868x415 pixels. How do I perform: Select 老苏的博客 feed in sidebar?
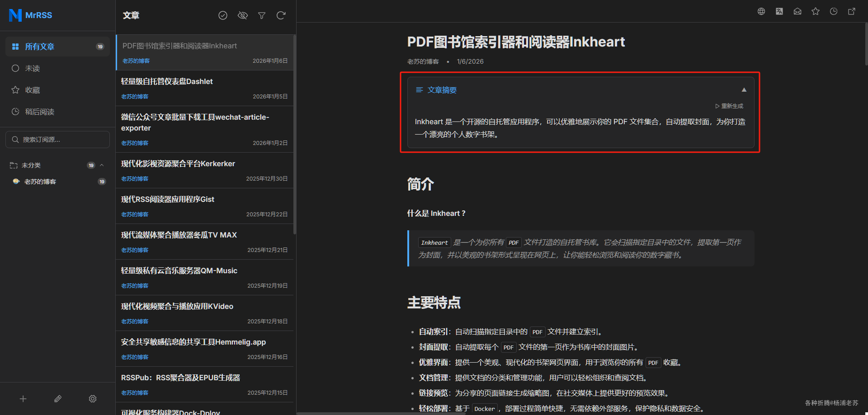tap(57, 182)
